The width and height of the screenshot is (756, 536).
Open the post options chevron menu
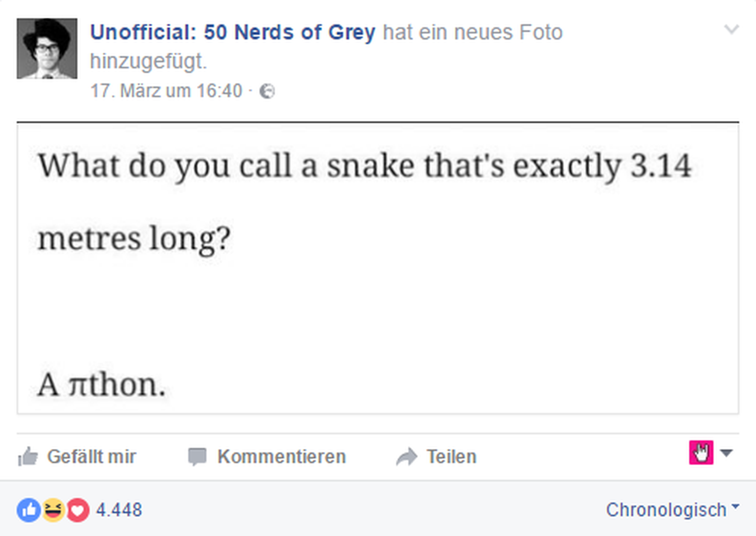[x=731, y=30]
